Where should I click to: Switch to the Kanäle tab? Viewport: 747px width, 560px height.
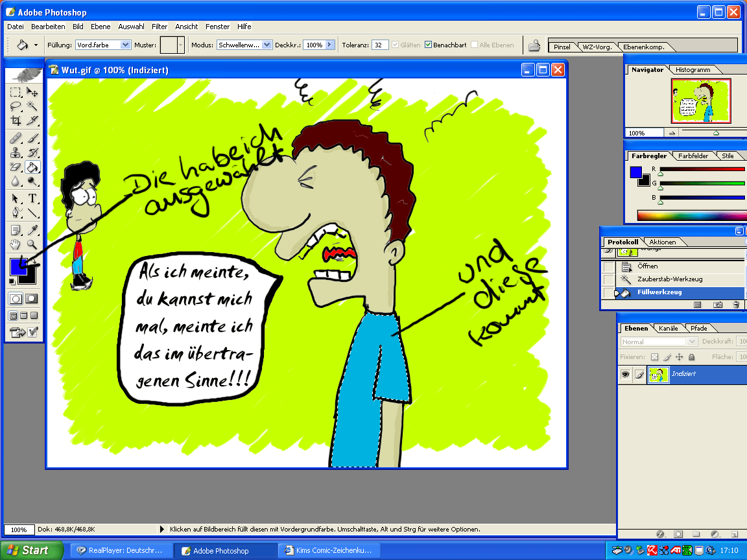[x=668, y=329]
